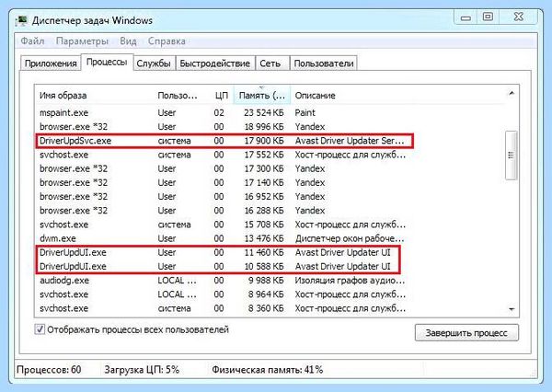This screenshot has width=552, height=392.
Task: Select the Процессы tab
Action: click(107, 63)
